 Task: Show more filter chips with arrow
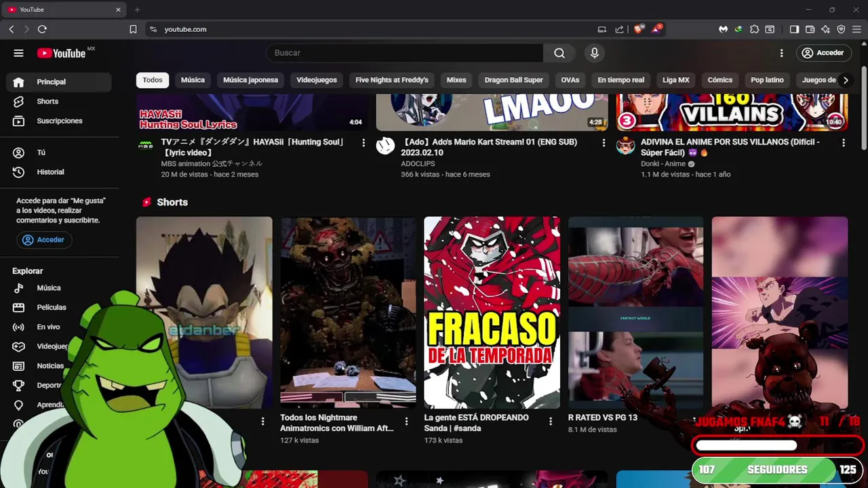(x=845, y=80)
